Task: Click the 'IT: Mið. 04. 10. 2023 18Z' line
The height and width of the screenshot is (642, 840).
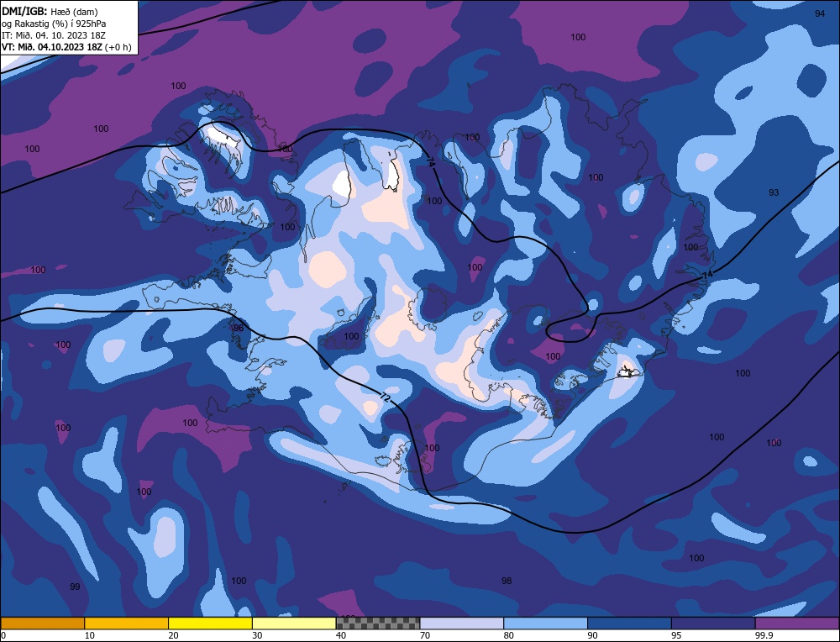Action: click(x=54, y=35)
